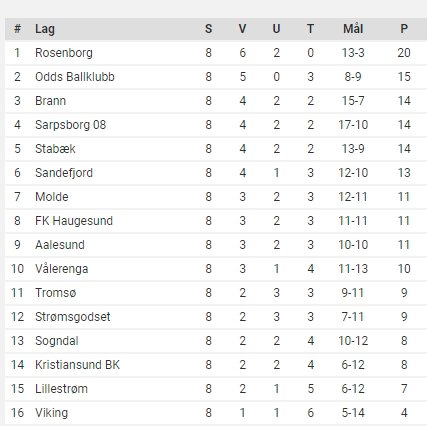The image size is (427, 426).
Task: Click Vålerenga in the standings
Action: 62,269
